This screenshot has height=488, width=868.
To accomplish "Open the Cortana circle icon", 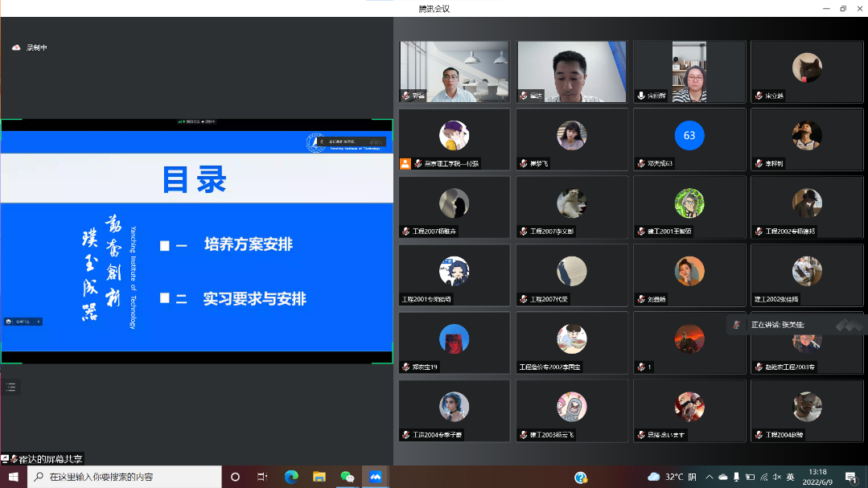I will 235,477.
